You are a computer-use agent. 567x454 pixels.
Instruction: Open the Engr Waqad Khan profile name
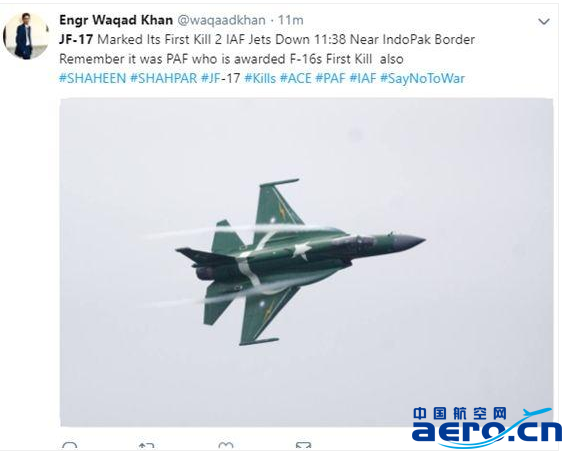[116, 20]
